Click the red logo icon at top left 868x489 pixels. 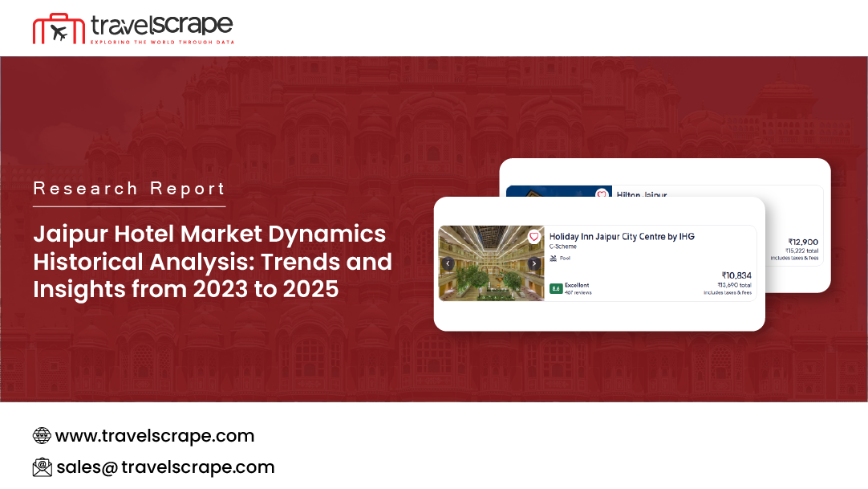click(52, 34)
